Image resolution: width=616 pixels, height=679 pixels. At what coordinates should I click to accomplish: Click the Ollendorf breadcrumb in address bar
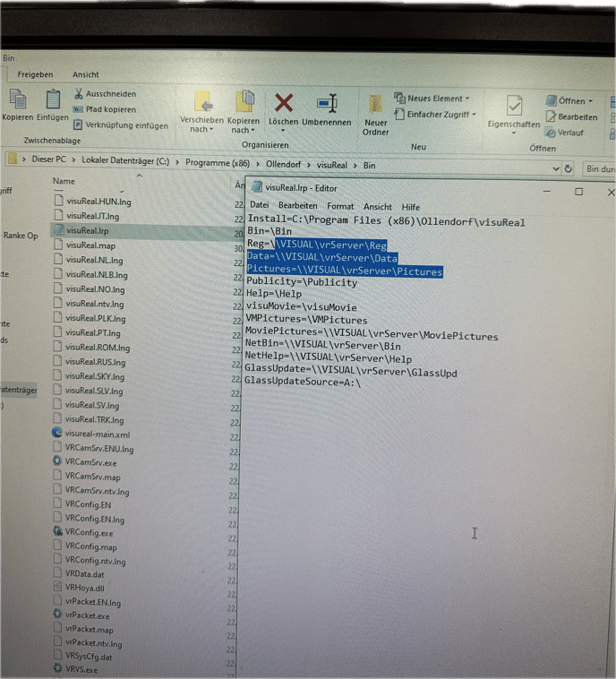click(x=286, y=165)
